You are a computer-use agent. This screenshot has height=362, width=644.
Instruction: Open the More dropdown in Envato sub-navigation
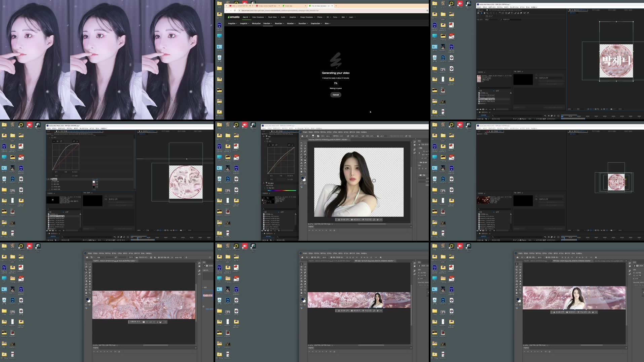[327, 24]
